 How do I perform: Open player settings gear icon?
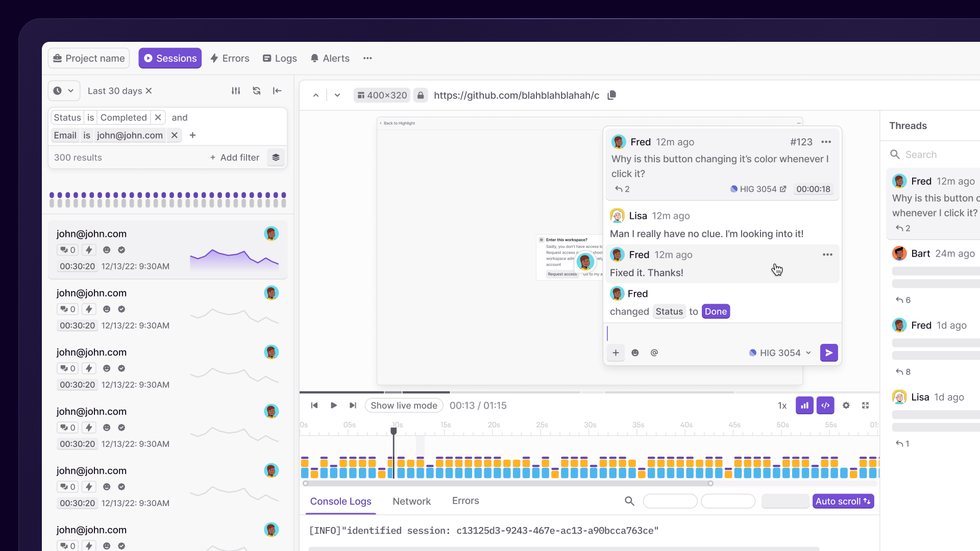(x=846, y=406)
